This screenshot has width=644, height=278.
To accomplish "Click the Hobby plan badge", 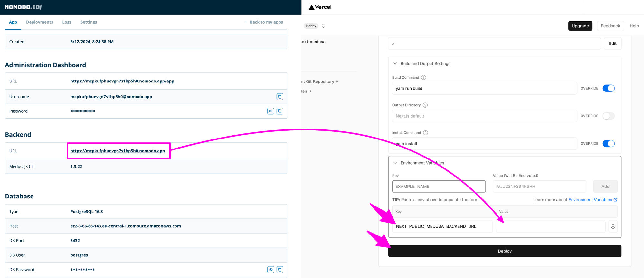I will (x=311, y=26).
